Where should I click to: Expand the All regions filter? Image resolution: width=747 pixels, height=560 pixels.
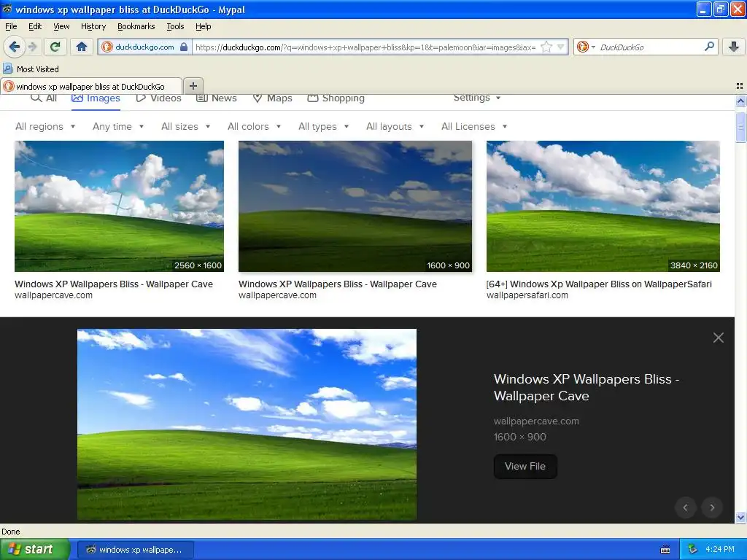tap(45, 126)
